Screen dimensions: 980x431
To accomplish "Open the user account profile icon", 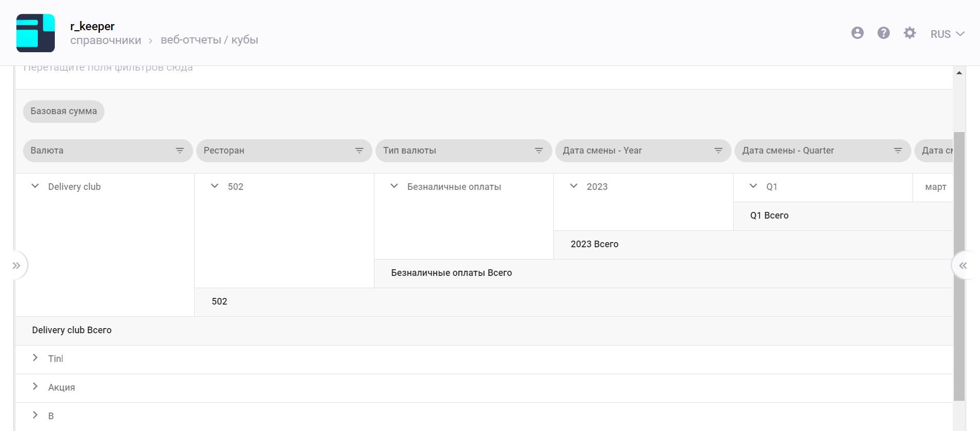I will tap(857, 33).
